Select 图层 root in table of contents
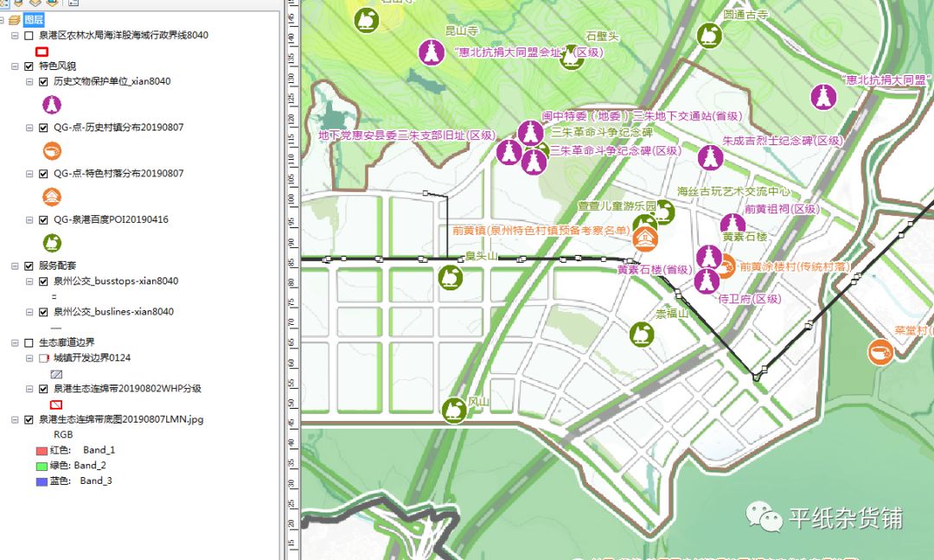Image resolution: width=934 pixels, height=560 pixels. pyautogui.click(x=34, y=20)
